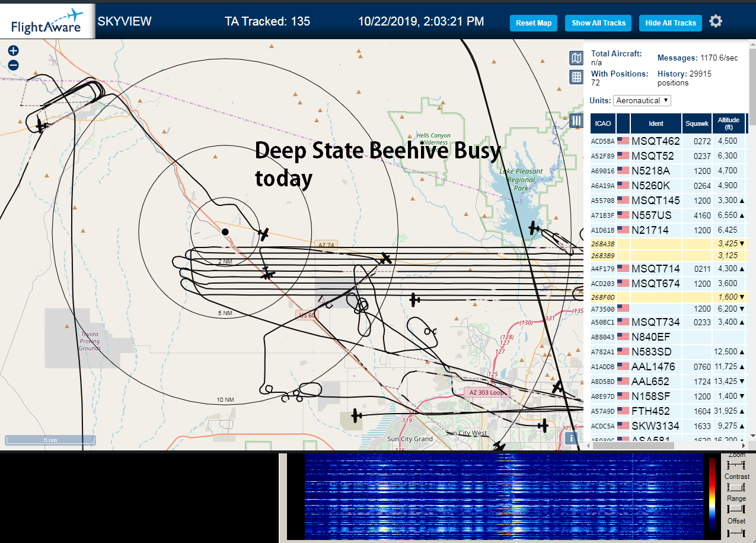
Task: Select aircraft icon east of Sun City West
Action: 543,425
